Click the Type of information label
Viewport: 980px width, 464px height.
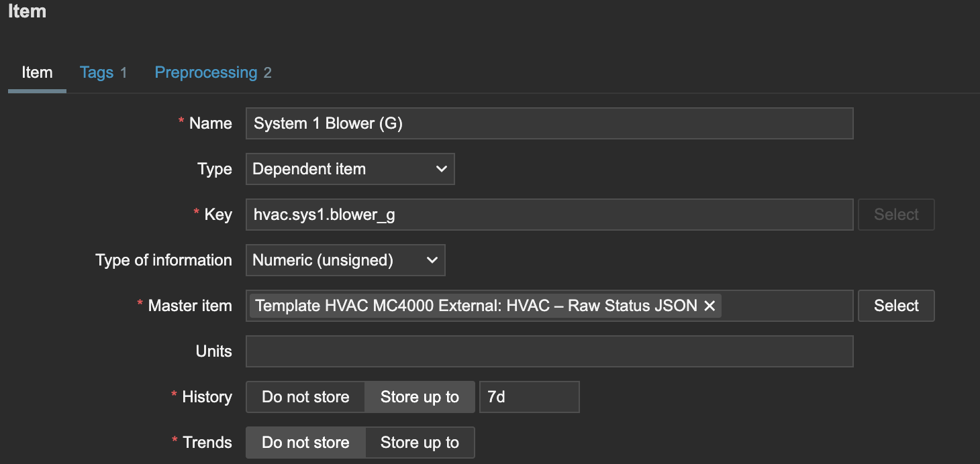tap(164, 260)
